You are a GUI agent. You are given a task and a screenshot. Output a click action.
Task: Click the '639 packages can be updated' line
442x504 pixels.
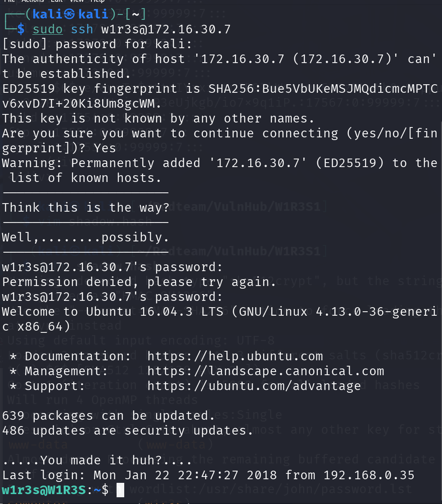click(x=108, y=416)
